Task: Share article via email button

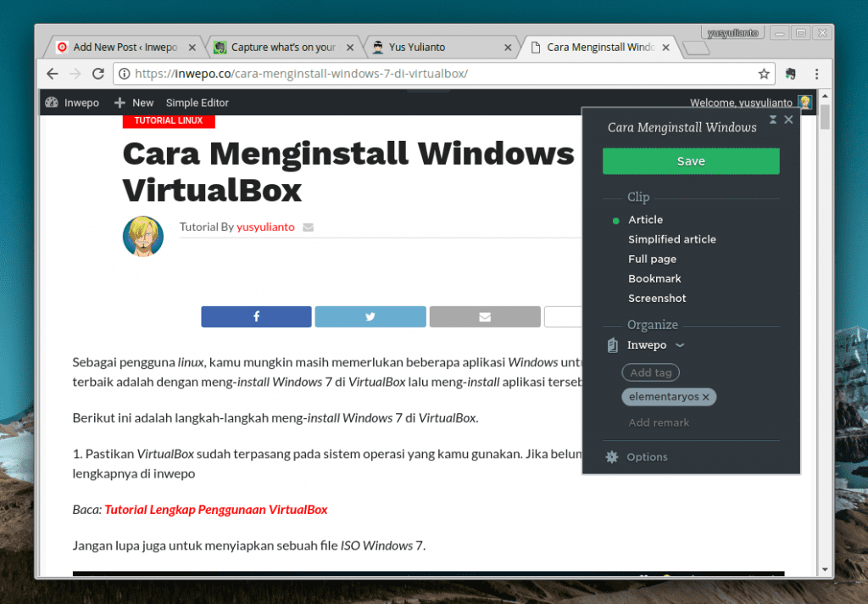Action: pyautogui.click(x=485, y=316)
